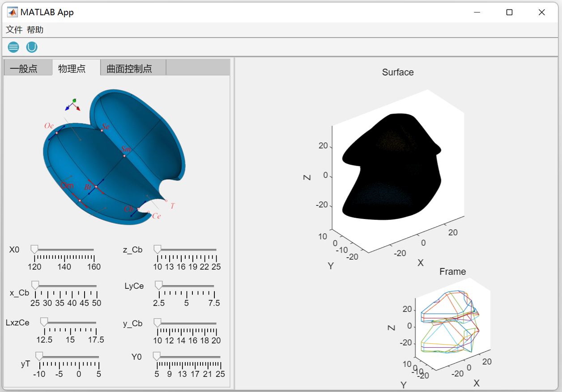Maximize the MATLAB App window

(509, 13)
